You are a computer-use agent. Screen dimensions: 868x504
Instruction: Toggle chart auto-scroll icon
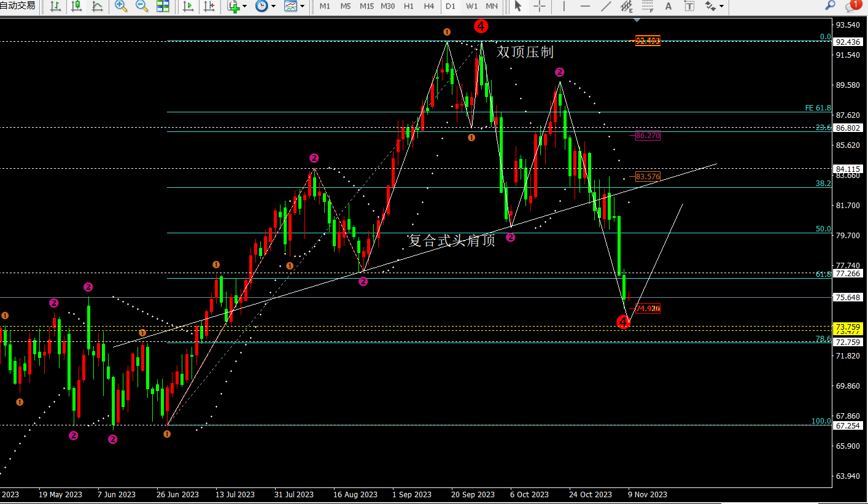[x=188, y=6]
